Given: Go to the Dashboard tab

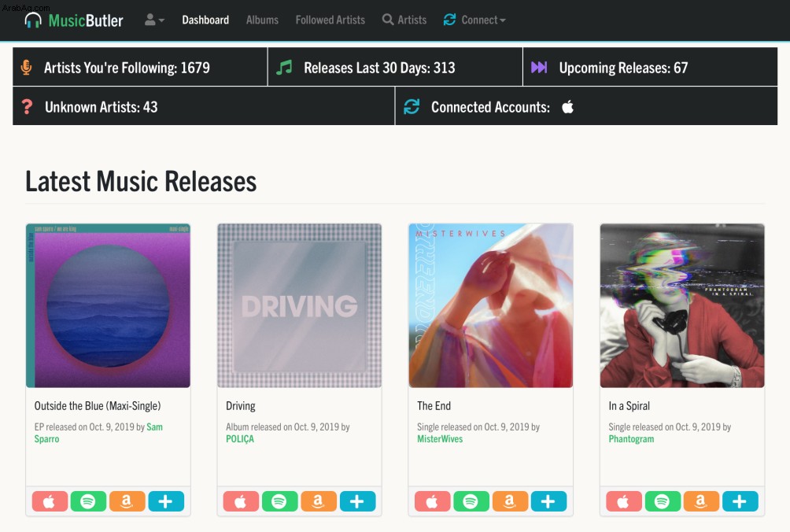Looking at the screenshot, I should tap(205, 20).
